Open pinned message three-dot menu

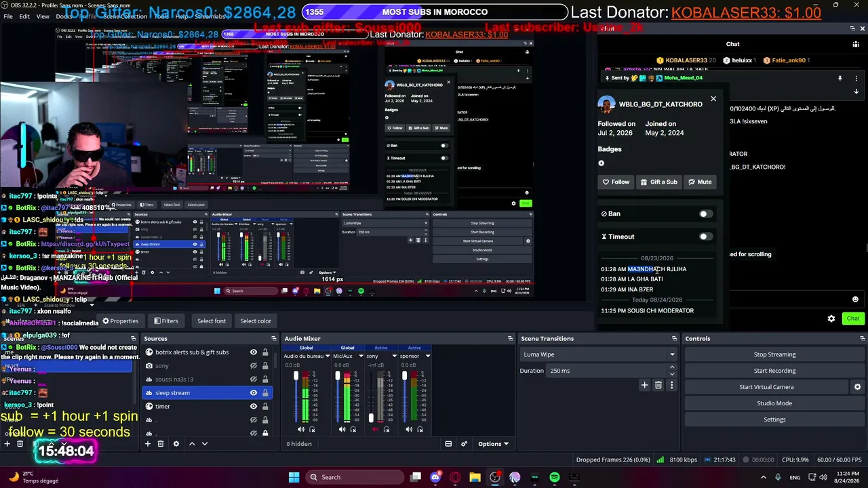coord(856,78)
